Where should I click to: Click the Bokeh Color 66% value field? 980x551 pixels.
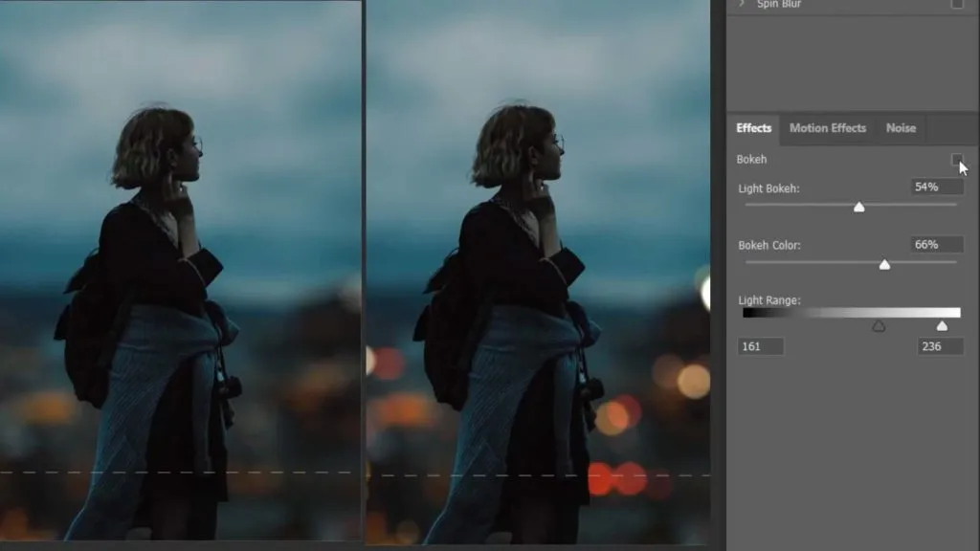tap(935, 244)
